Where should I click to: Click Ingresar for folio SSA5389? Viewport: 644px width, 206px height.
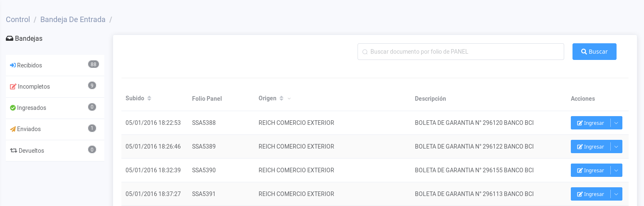coord(590,146)
